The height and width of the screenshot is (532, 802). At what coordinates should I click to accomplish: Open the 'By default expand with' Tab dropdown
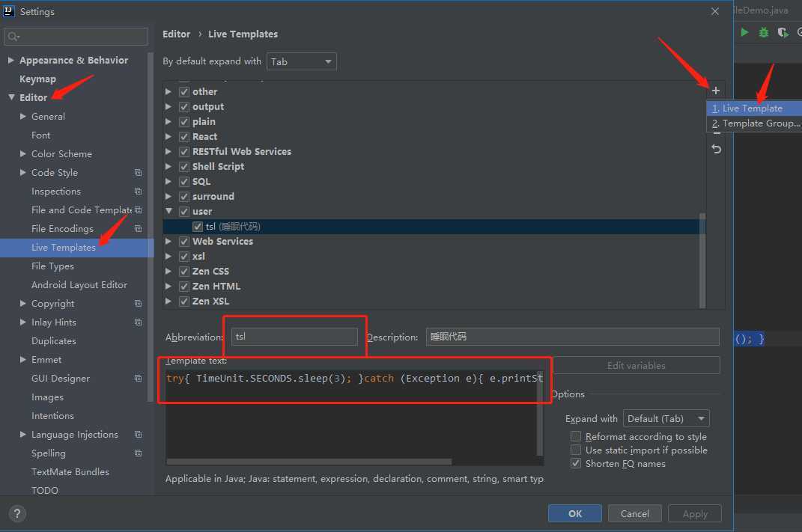(301, 62)
